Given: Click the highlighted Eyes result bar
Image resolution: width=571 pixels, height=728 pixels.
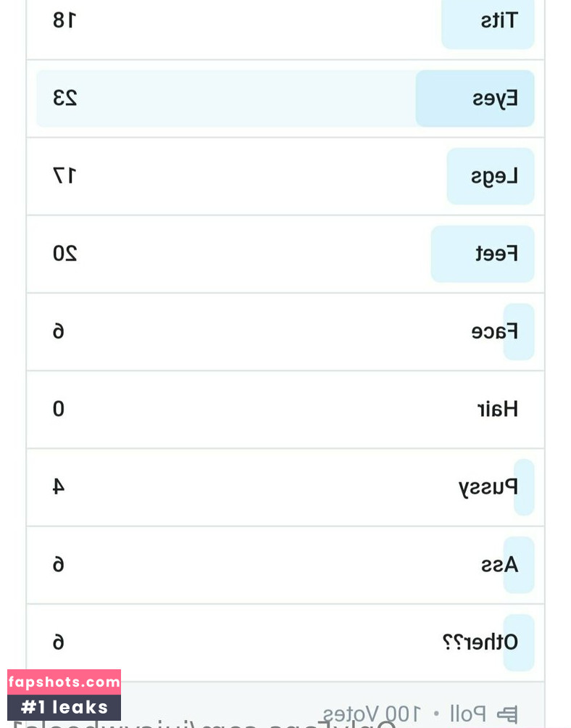Looking at the screenshot, I should [x=475, y=99].
